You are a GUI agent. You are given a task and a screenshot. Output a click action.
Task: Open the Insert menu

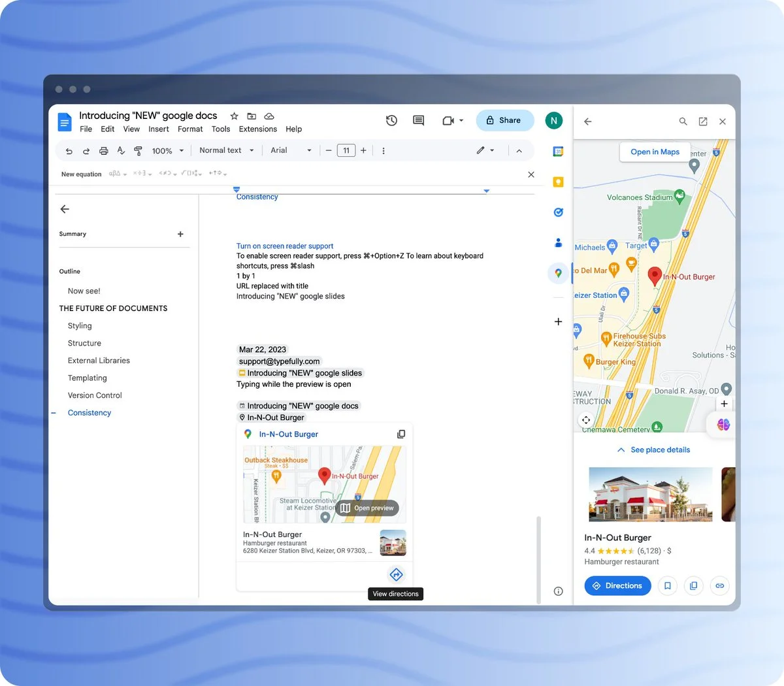click(x=159, y=129)
